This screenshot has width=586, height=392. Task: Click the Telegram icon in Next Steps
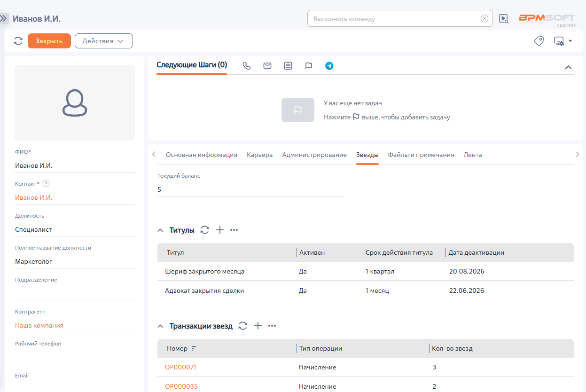[x=329, y=66]
